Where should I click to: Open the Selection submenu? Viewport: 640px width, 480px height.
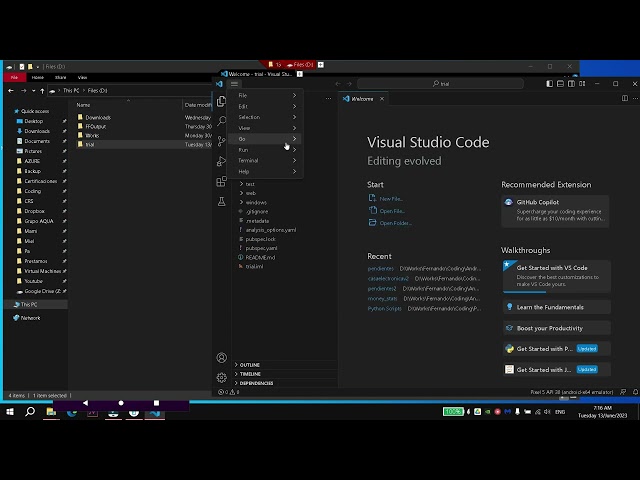coord(265,117)
